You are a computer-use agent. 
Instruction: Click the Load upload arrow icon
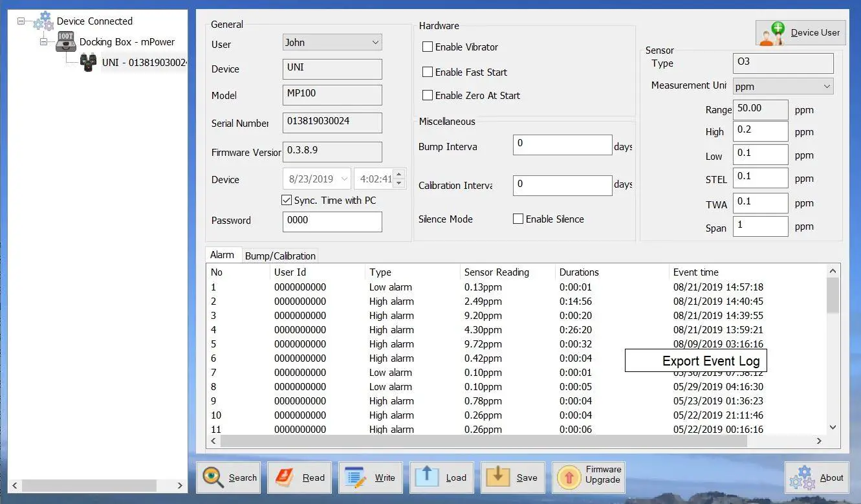[x=427, y=476]
